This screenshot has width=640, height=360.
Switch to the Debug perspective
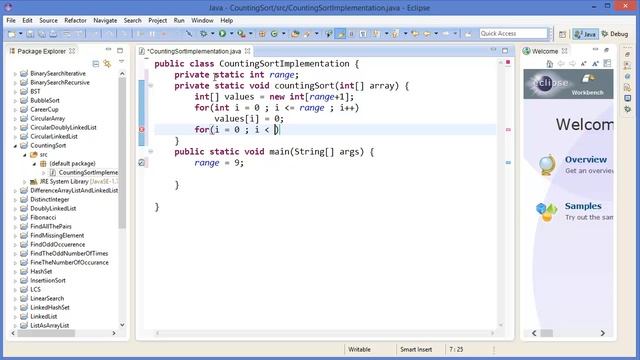[615, 34]
